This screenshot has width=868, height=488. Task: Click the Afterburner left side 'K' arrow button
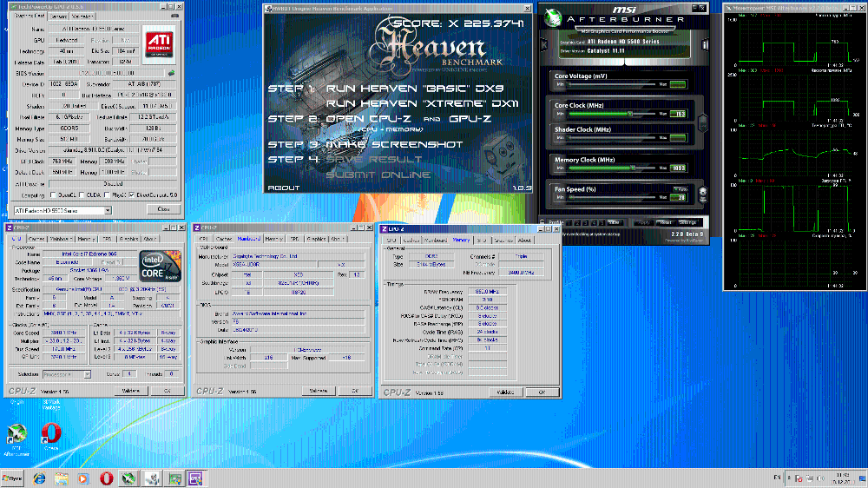click(x=543, y=45)
